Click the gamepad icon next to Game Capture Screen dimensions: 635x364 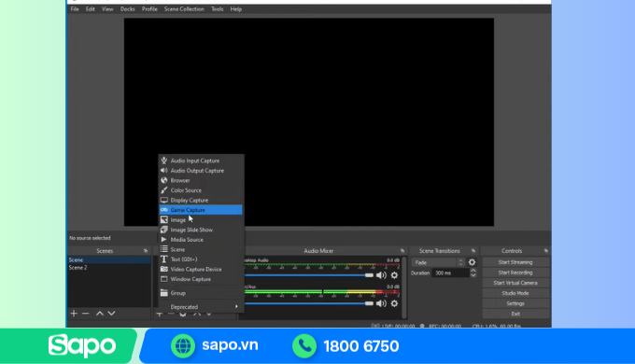tap(164, 210)
